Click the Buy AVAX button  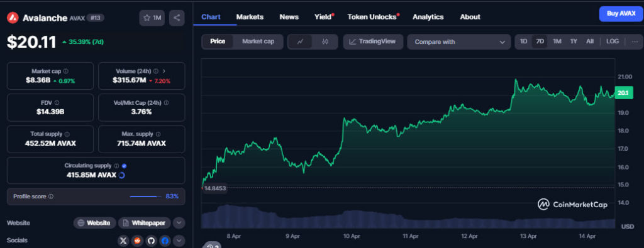(x=621, y=14)
